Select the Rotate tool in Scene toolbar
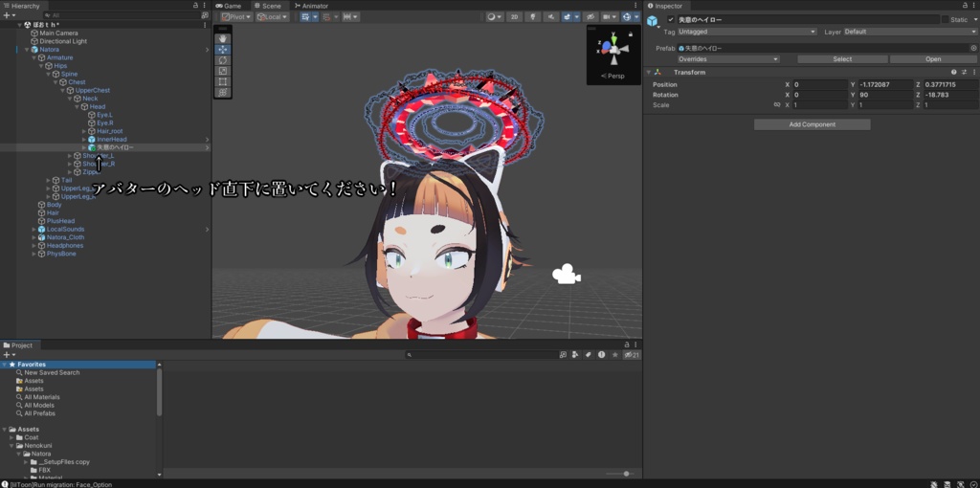Image resolution: width=980 pixels, height=488 pixels. [222, 60]
